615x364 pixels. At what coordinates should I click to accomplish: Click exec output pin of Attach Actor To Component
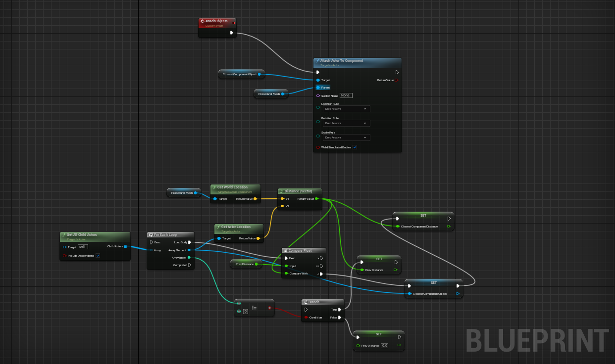[x=397, y=72]
